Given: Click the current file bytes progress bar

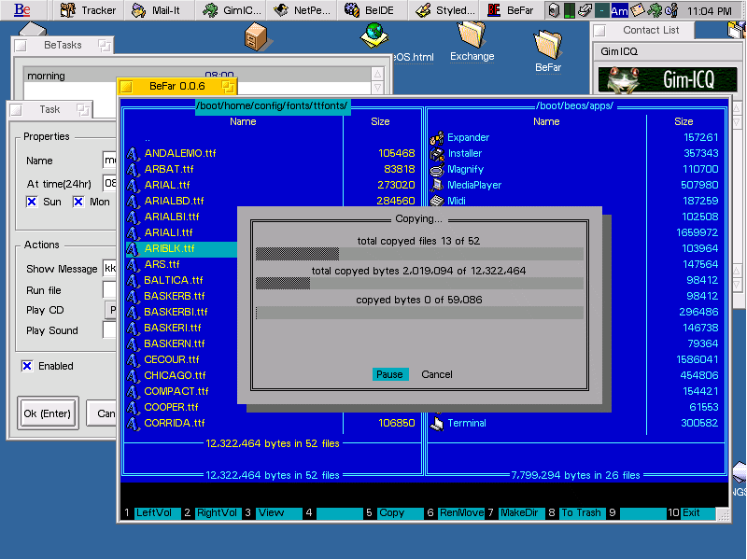Looking at the screenshot, I should coord(419,313).
